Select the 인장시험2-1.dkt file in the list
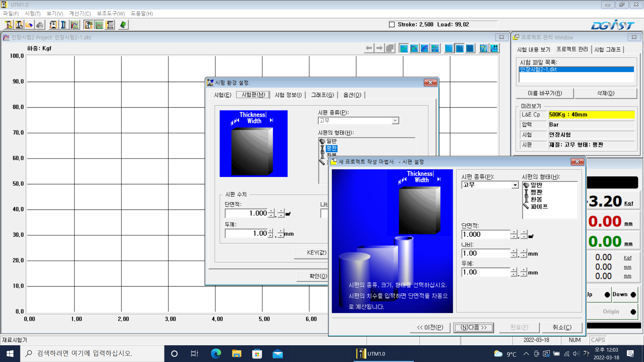 [x=576, y=69]
